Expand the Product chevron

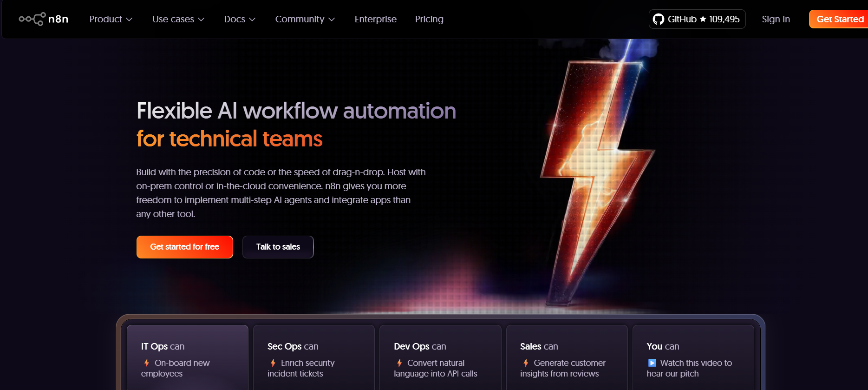pyautogui.click(x=129, y=20)
